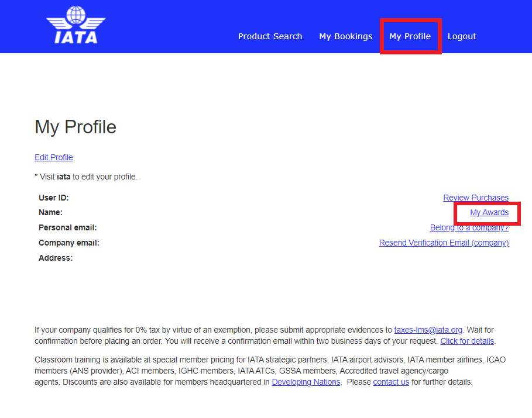This screenshot has height=418, width=532.
Task: Click the Company email label
Action: coord(68,242)
